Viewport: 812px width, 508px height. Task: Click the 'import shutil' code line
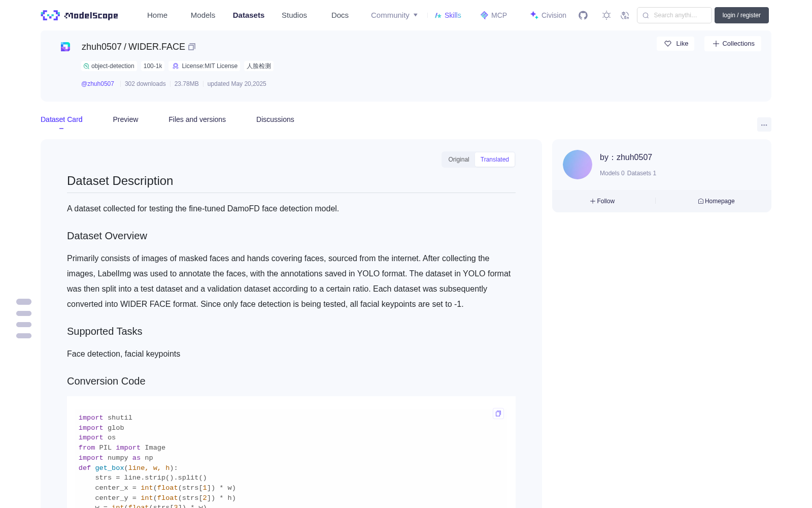point(105,418)
